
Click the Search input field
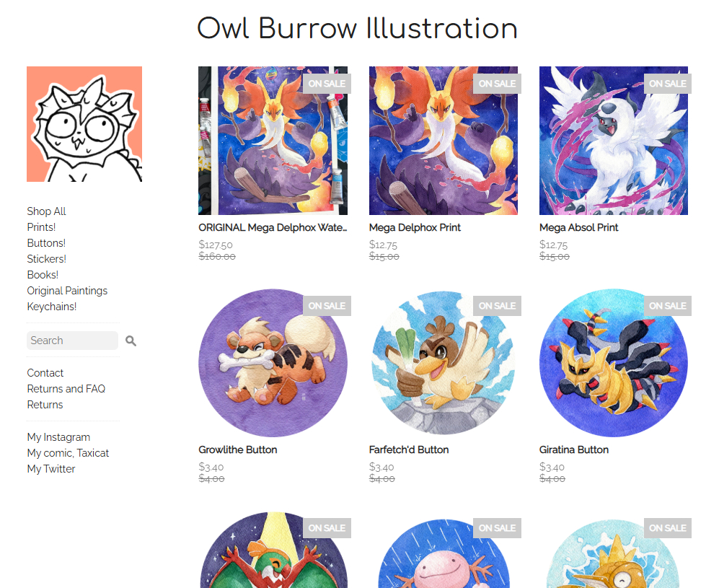pyautogui.click(x=72, y=341)
